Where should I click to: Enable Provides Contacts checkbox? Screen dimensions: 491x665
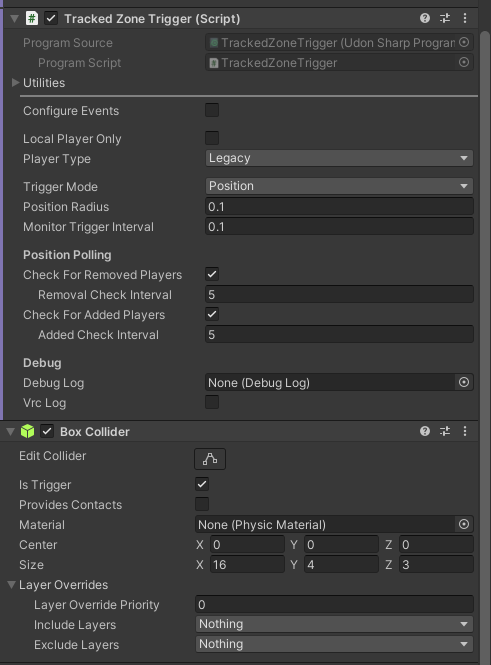click(x=202, y=504)
